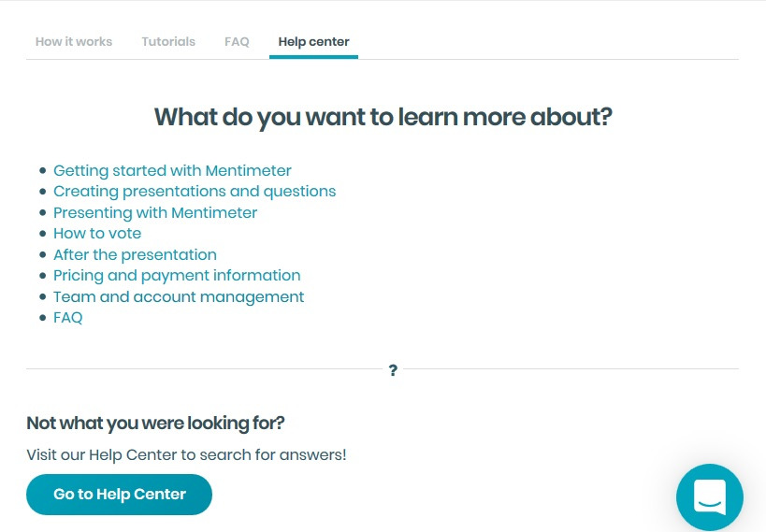Click the bullet beside How to vote
The width and height of the screenshot is (766, 532).
point(42,234)
